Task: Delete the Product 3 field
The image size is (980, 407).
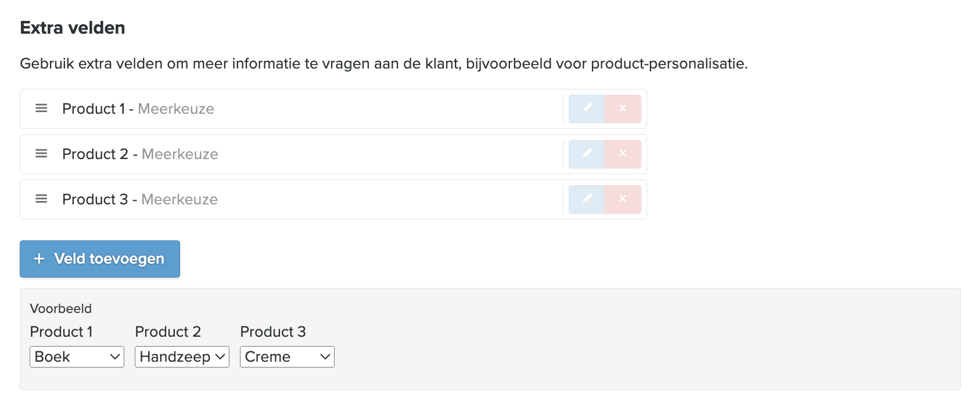Action: [x=623, y=199]
